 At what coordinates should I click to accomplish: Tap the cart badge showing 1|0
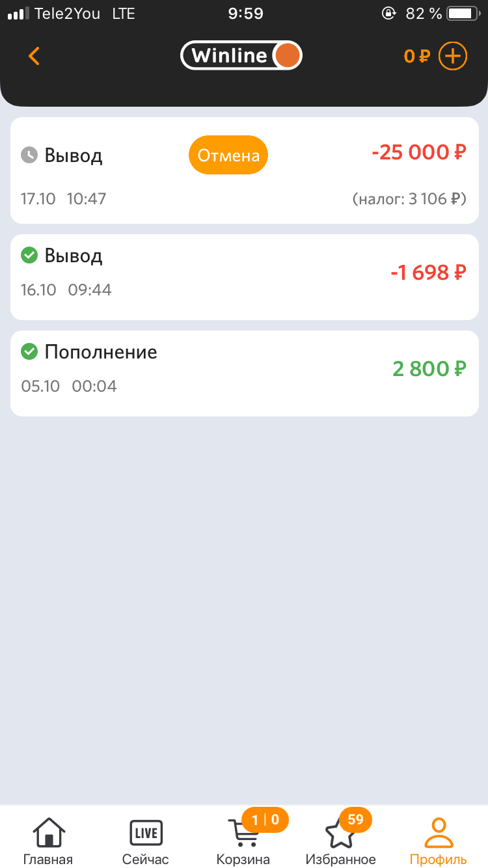click(x=265, y=820)
